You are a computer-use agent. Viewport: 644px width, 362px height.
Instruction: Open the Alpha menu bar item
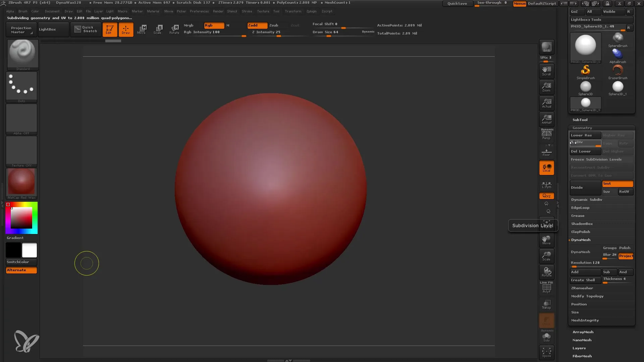point(10,11)
